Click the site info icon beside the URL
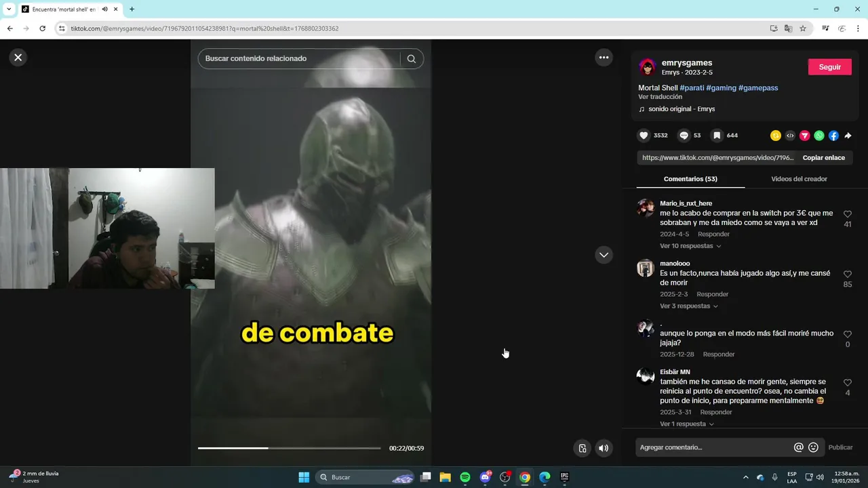Viewport: 868px width, 488px height. (62, 28)
